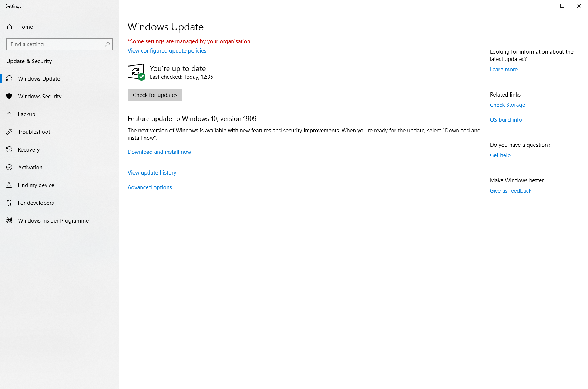Click the up-to-date status icon with green check
Screen dimensions: 588x389
click(x=136, y=72)
